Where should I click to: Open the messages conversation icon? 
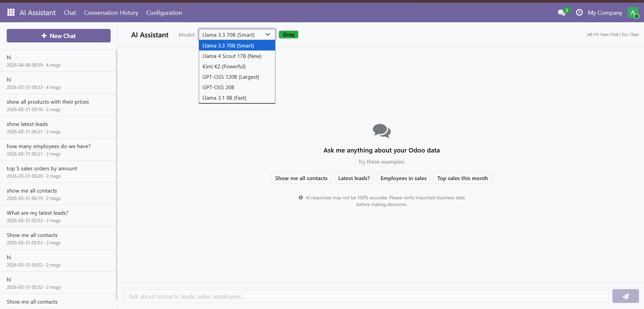click(561, 13)
